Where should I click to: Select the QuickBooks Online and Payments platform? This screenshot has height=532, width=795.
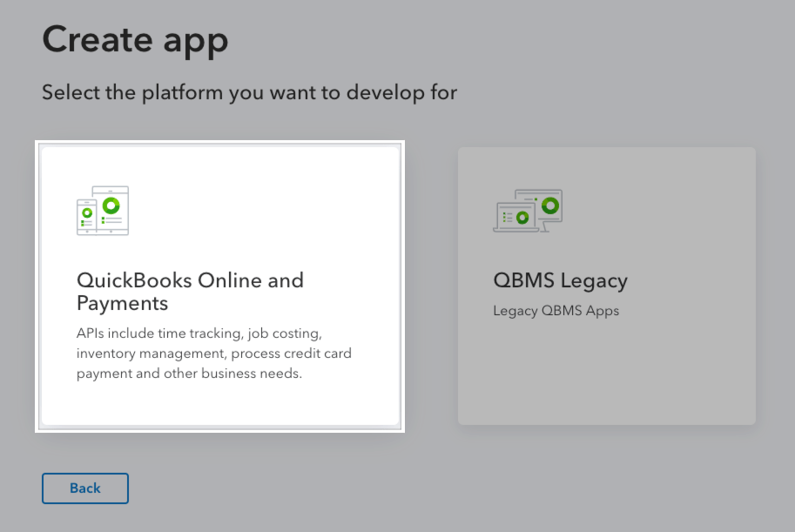click(219, 287)
